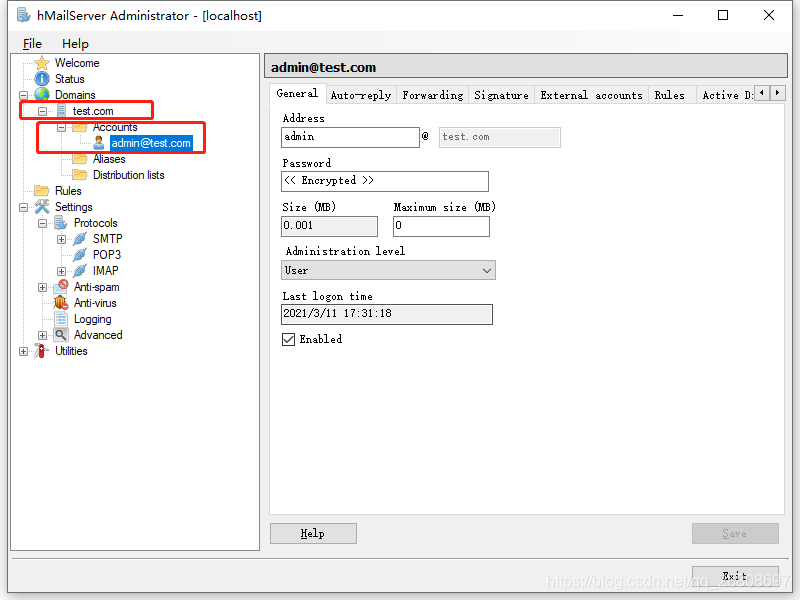Expand the Utilities node
This screenshot has width=800, height=600.
[23, 352]
